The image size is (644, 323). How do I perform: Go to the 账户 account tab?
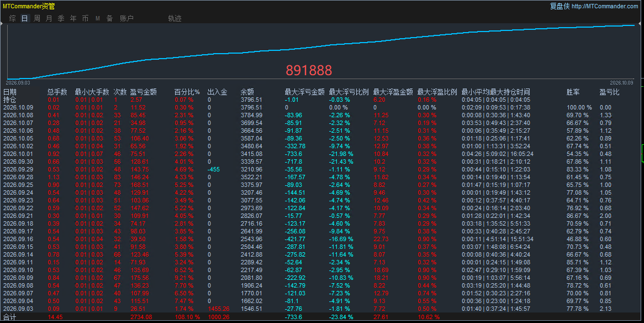click(x=126, y=18)
